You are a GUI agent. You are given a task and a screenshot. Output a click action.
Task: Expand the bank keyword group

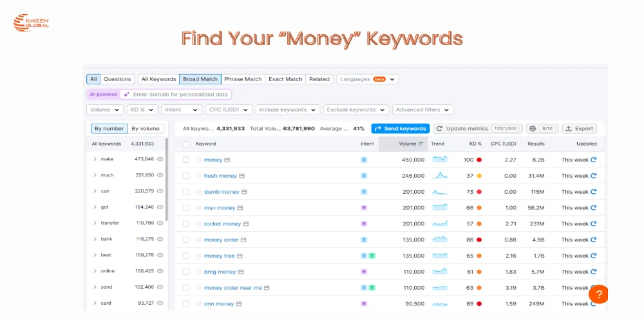pyautogui.click(x=95, y=239)
